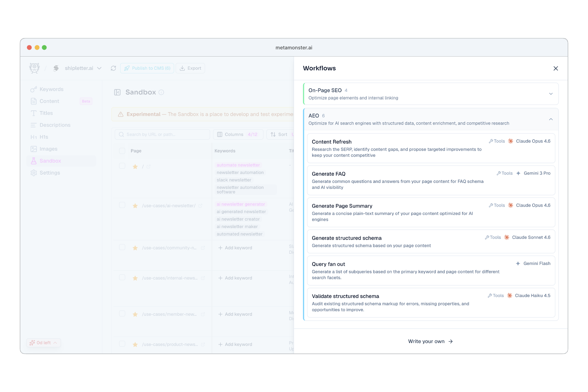
Task: Select Keywords in the sidebar
Action: [51, 89]
